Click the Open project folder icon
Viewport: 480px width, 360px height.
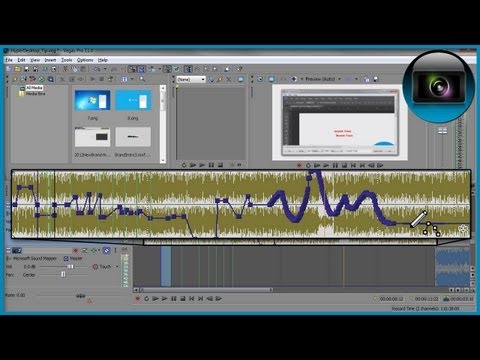coord(17,69)
